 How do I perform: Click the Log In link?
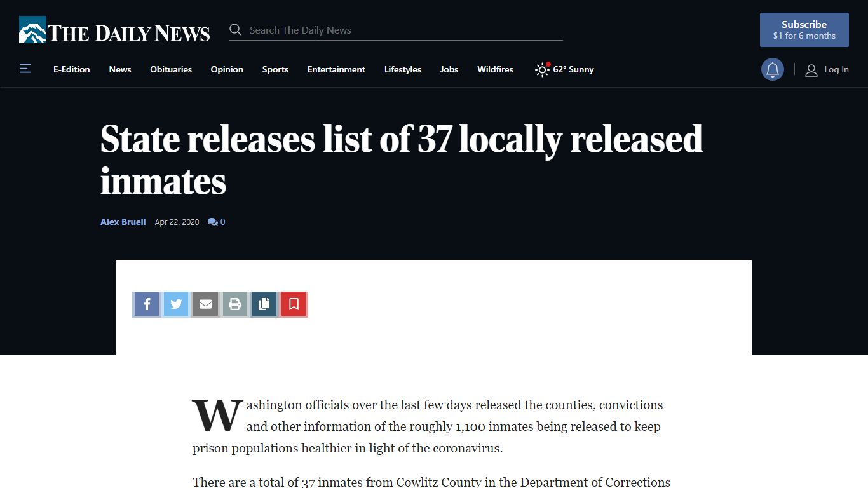tap(836, 69)
